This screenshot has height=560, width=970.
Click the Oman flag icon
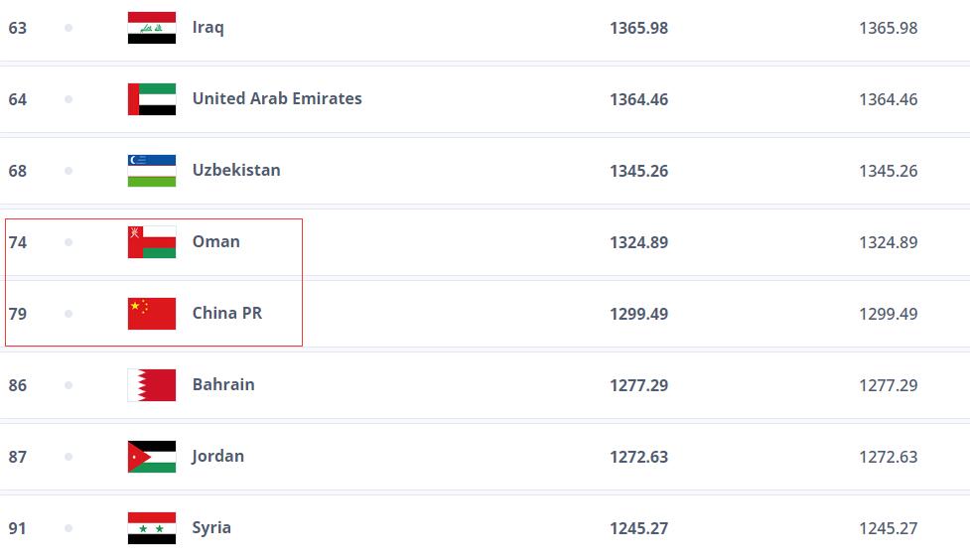pyautogui.click(x=152, y=242)
